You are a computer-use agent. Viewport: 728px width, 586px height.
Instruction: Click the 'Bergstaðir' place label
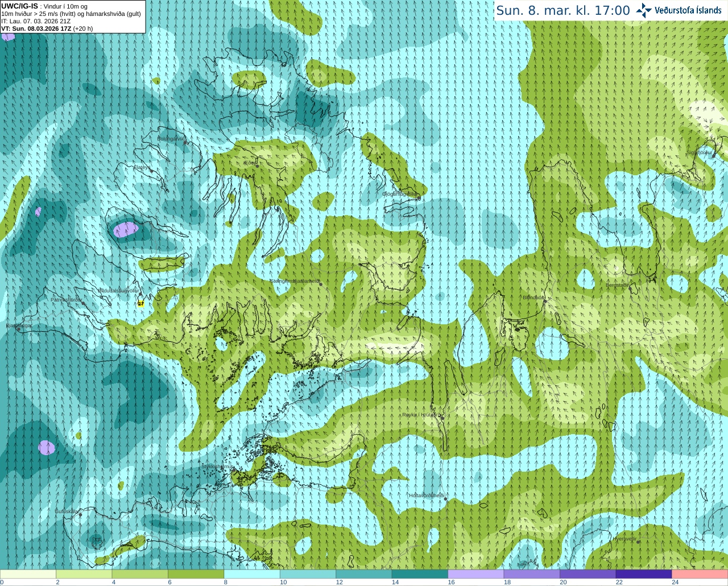(617, 285)
